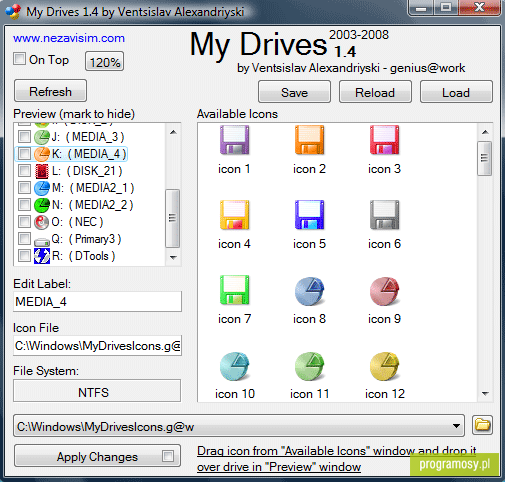Mark N: MEDIA2_2 drive to hide
Screen dimensions: 505x482
[x=24, y=205]
